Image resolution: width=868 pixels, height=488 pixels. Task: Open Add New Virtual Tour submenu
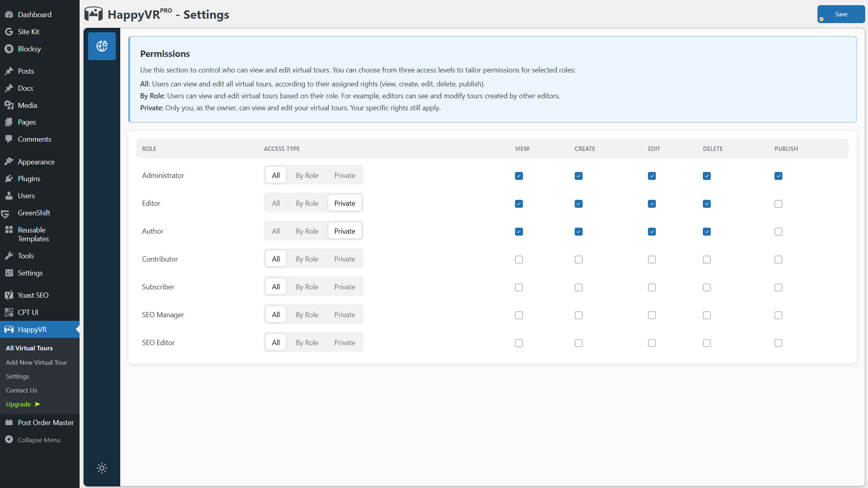click(36, 362)
